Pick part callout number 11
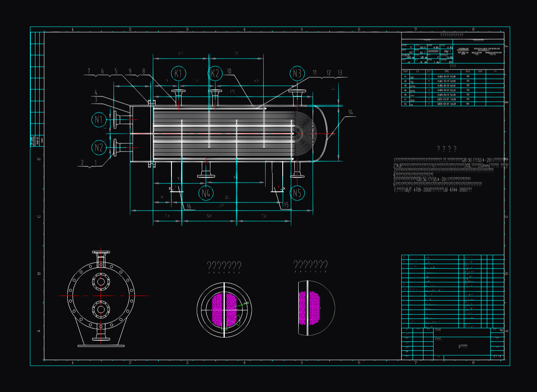The height and width of the screenshot is (392, 537). [315, 73]
